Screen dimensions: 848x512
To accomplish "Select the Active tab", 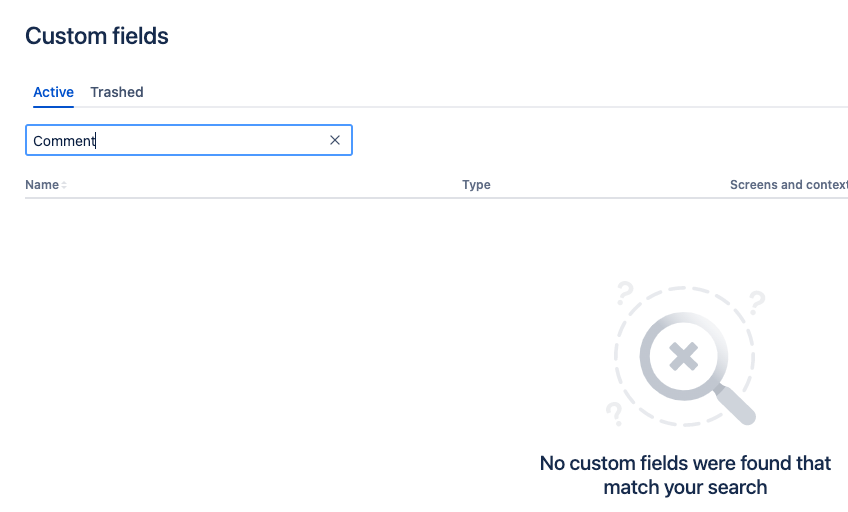I will 54,92.
